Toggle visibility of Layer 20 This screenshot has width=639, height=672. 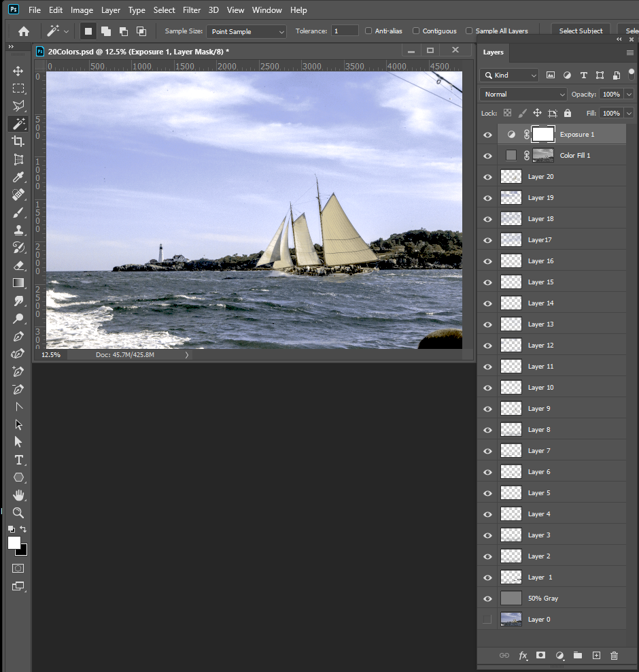pyautogui.click(x=487, y=176)
